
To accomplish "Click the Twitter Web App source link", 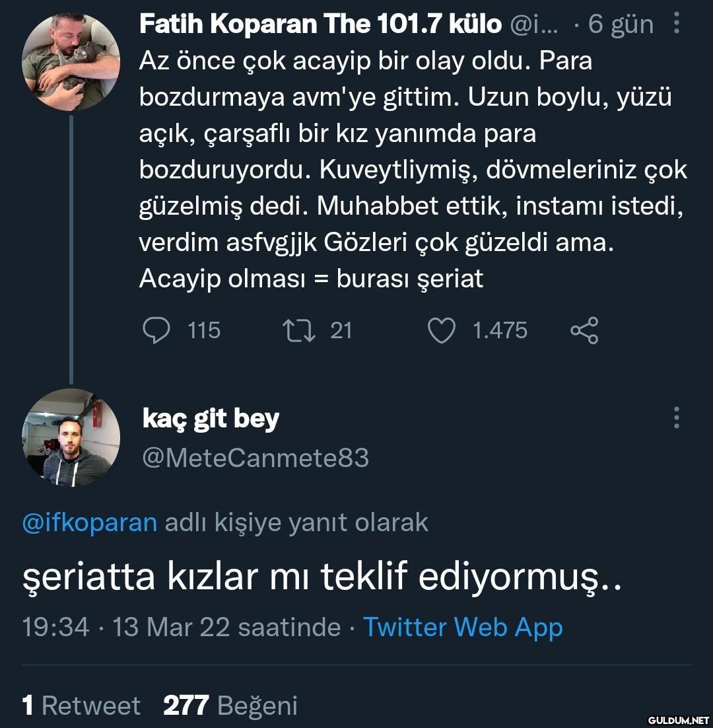I will pyautogui.click(x=463, y=627).
